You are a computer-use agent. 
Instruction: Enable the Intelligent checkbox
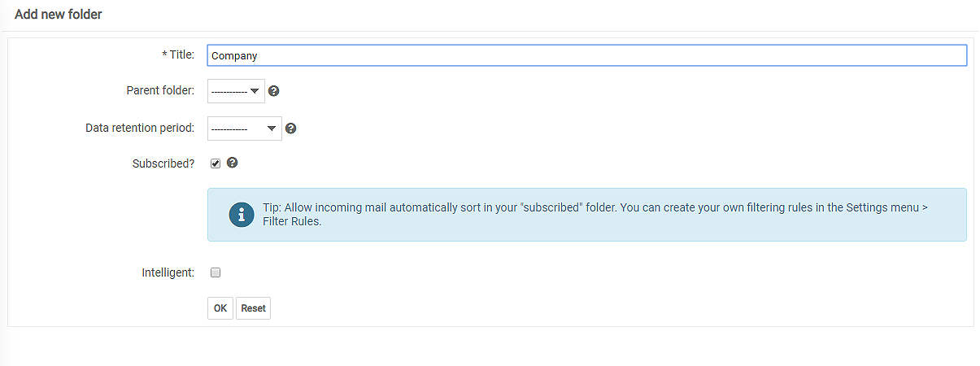point(216,272)
